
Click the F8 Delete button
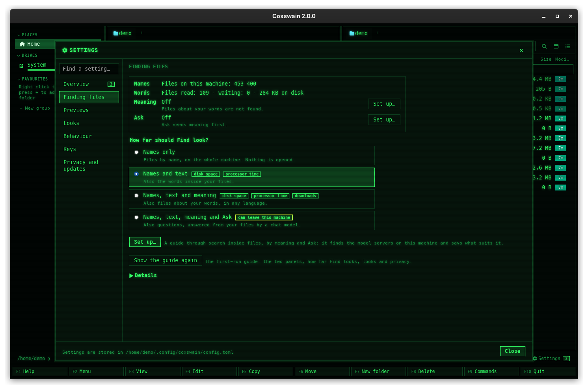pyautogui.click(x=435, y=371)
